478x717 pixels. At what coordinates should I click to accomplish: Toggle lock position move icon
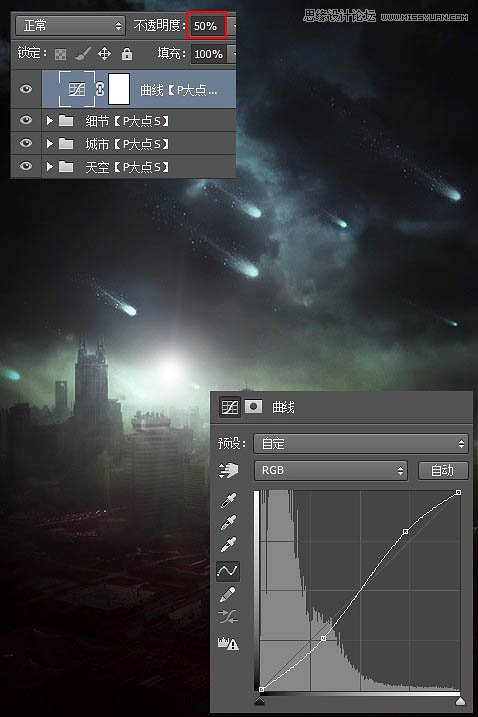[104, 54]
